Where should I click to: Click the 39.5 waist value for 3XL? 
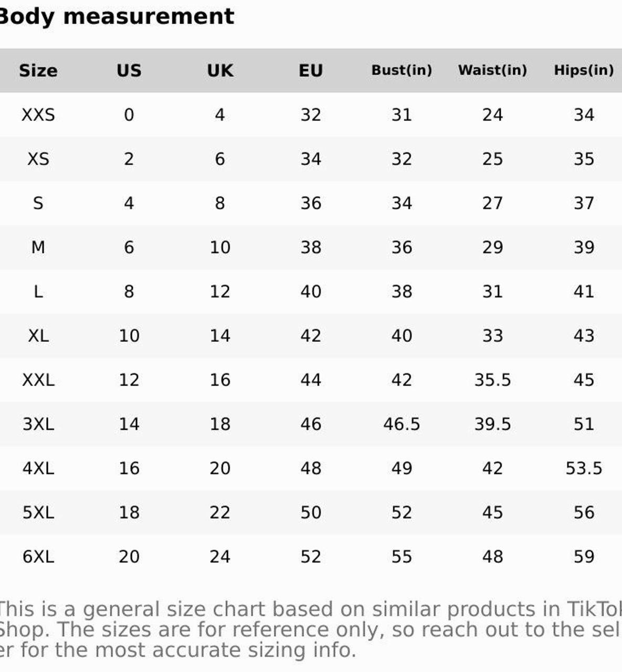pyautogui.click(x=492, y=424)
